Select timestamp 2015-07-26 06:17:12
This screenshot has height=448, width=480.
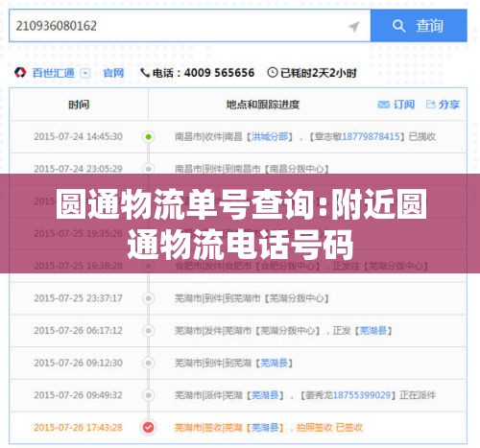(x=78, y=330)
